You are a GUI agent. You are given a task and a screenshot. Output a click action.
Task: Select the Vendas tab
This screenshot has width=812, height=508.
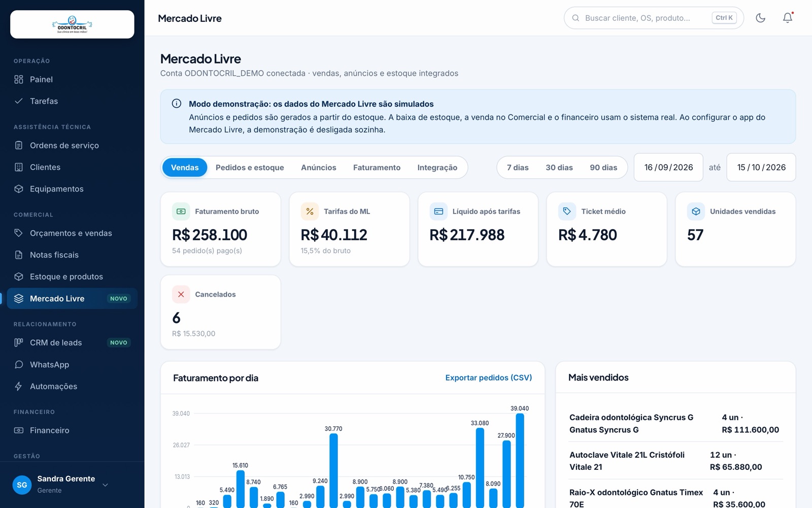point(185,168)
